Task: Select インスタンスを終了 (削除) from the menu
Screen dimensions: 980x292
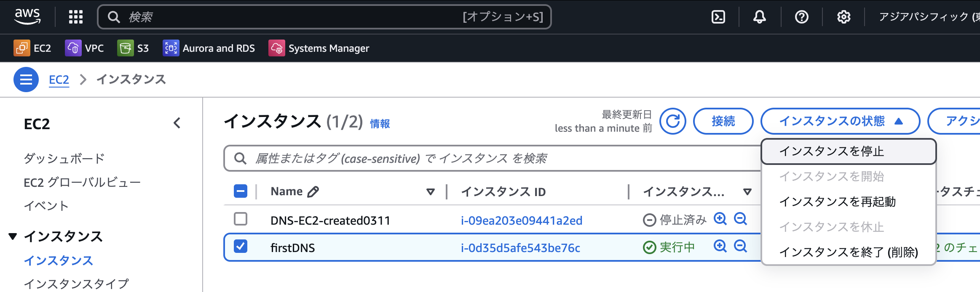Action: pyautogui.click(x=849, y=252)
